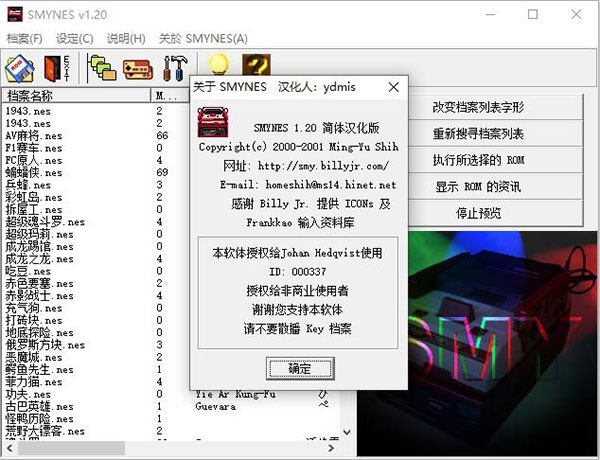The width and height of the screenshot is (600, 460).
Task: Click the red Famicom console icon in dialog
Action: [x=213, y=122]
